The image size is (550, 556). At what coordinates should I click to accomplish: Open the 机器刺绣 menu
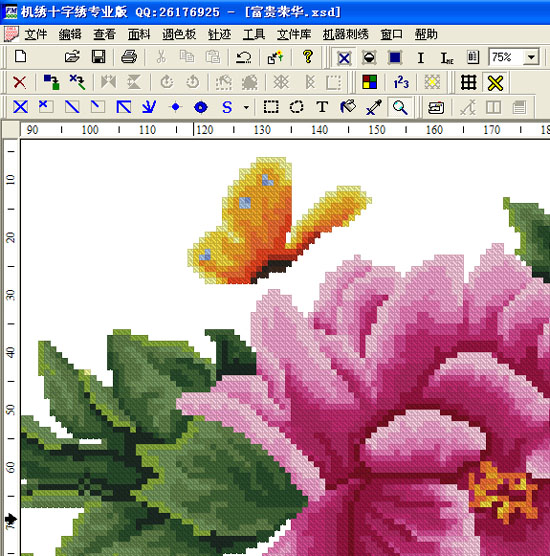click(345, 34)
